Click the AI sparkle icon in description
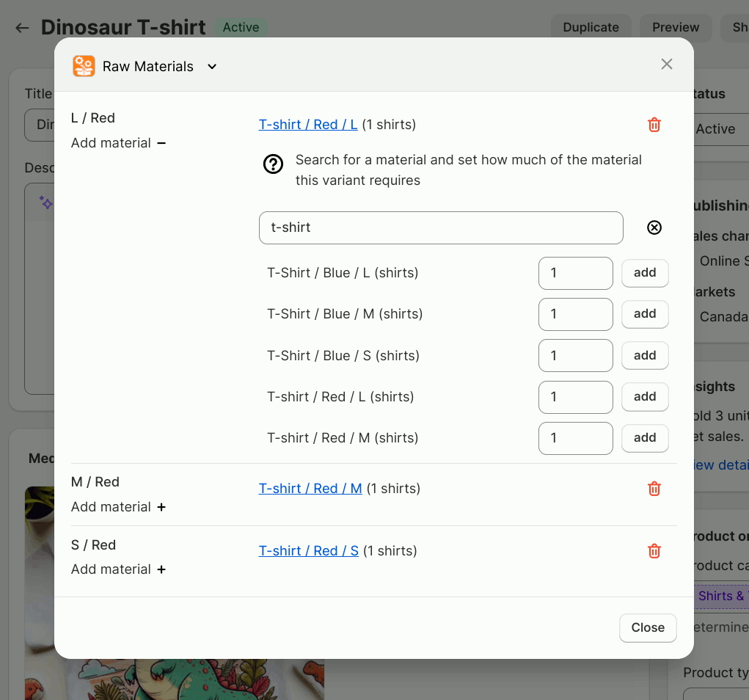 46,203
